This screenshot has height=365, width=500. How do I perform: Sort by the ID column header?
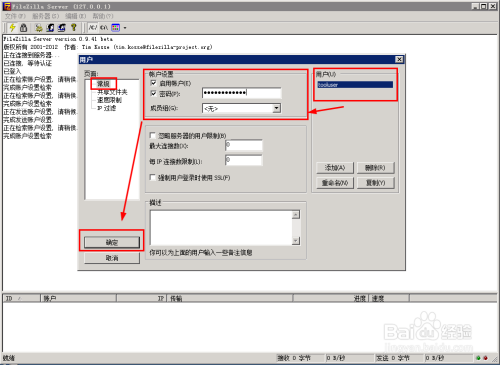pyautogui.click(x=22, y=298)
